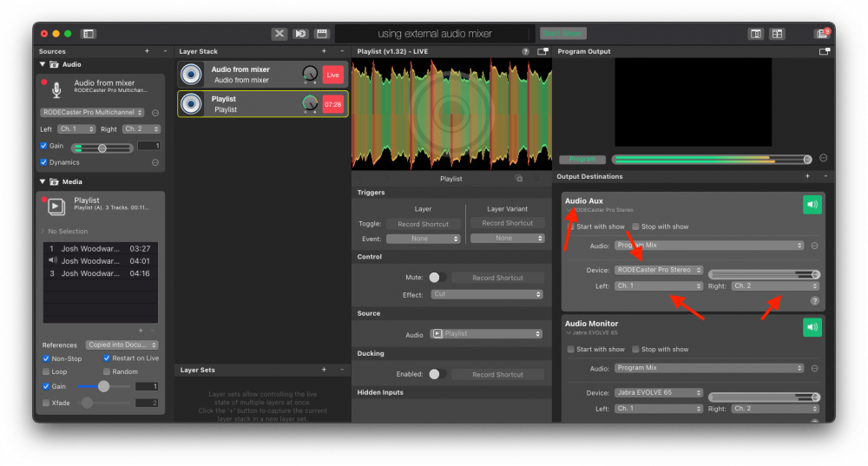Viewport: 868px width, 466px height.
Task: Click the microphone icon of Audio from mixer
Action: (x=56, y=89)
